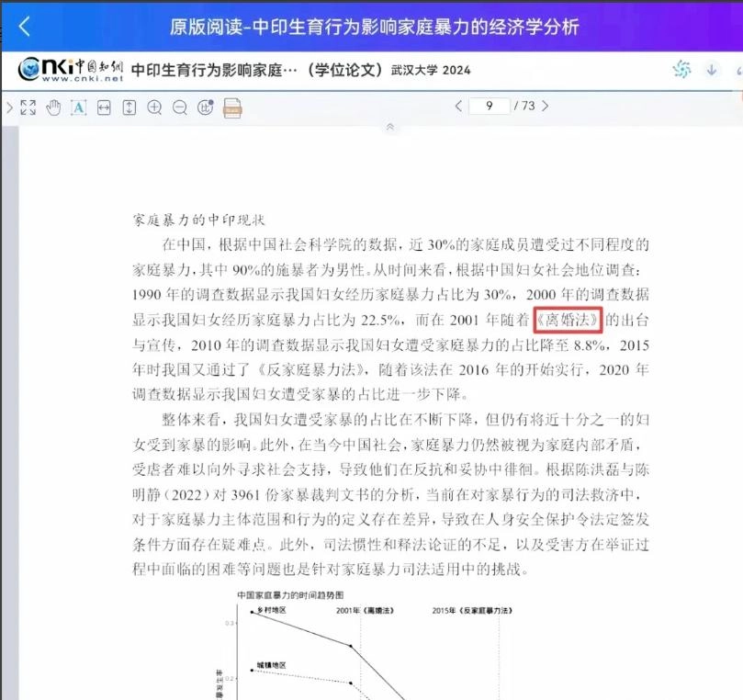This screenshot has width=743, height=700.
Task: Fit the page to window width
Action: coord(104,107)
